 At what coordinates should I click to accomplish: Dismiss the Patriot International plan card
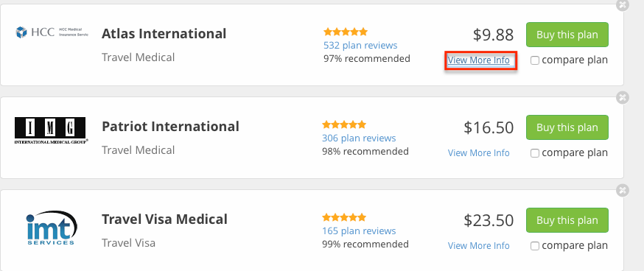click(x=623, y=98)
